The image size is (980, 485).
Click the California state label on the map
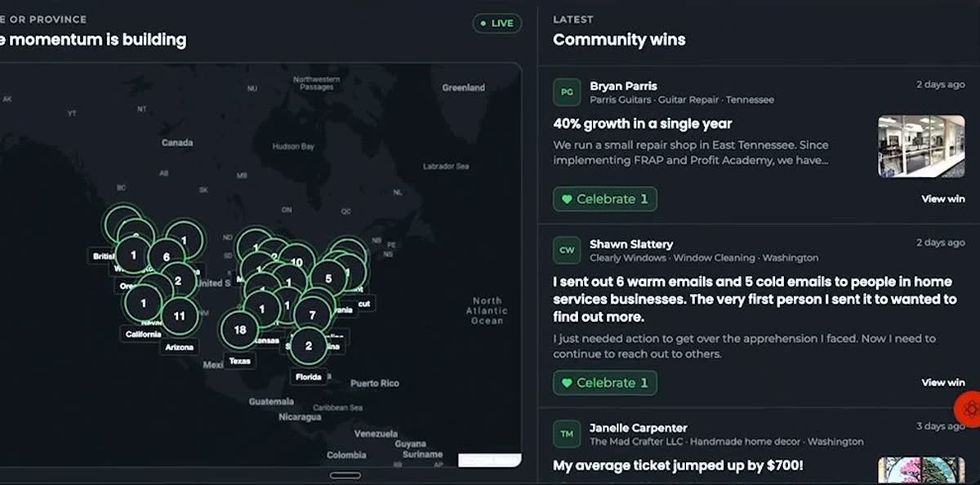(143, 334)
